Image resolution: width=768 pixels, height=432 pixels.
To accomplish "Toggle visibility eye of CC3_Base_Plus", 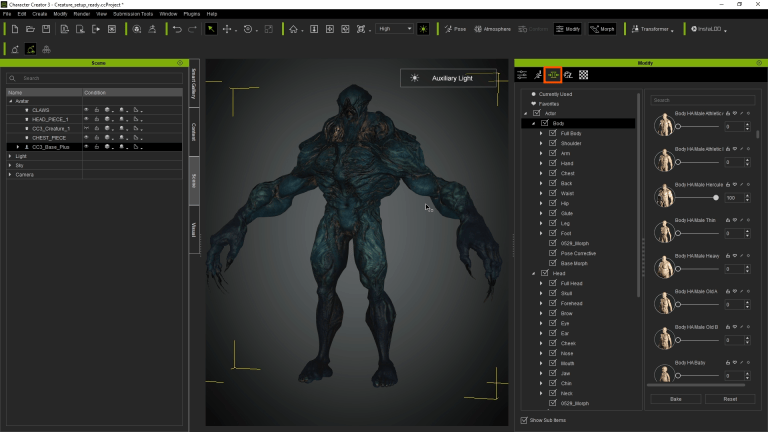I will point(86,147).
